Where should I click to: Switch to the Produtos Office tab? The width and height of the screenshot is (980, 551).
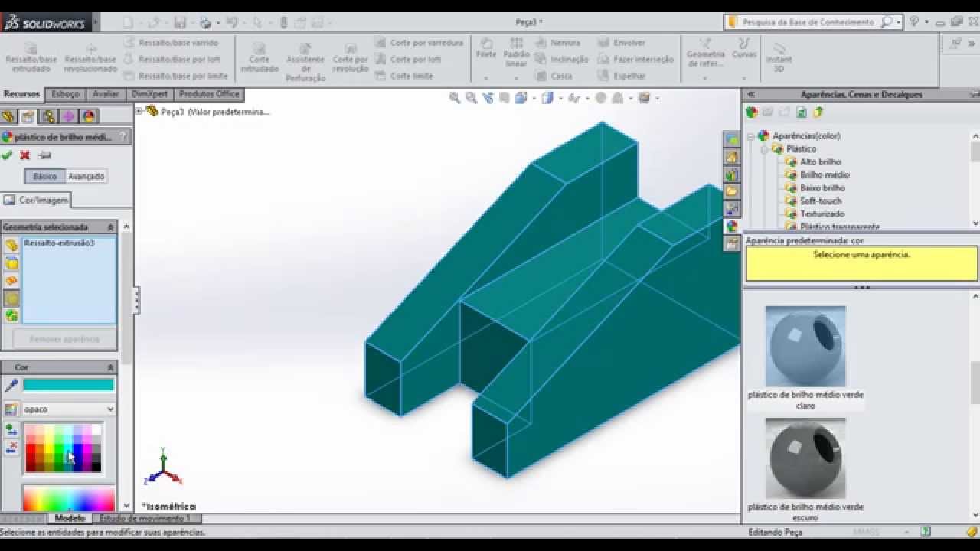(x=209, y=95)
